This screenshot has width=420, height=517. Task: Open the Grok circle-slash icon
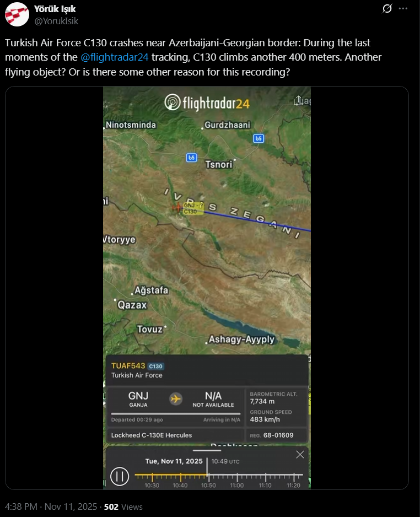click(387, 8)
